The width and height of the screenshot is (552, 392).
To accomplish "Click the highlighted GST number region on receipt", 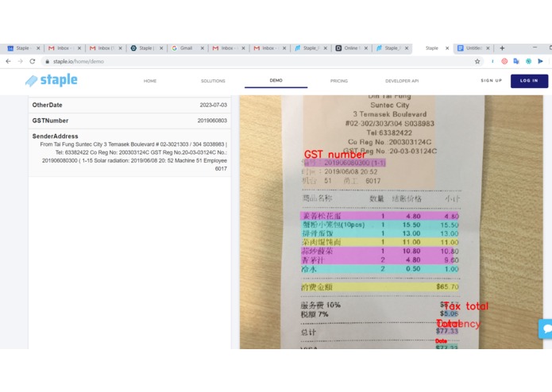I will [345, 163].
